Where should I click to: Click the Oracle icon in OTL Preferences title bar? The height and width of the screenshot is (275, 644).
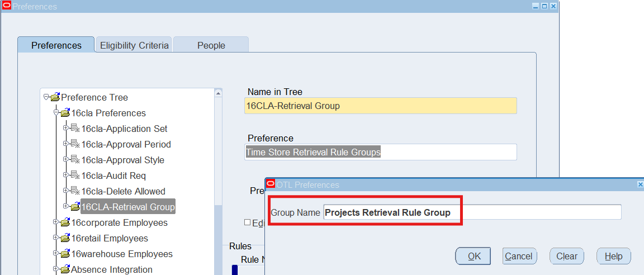271,184
